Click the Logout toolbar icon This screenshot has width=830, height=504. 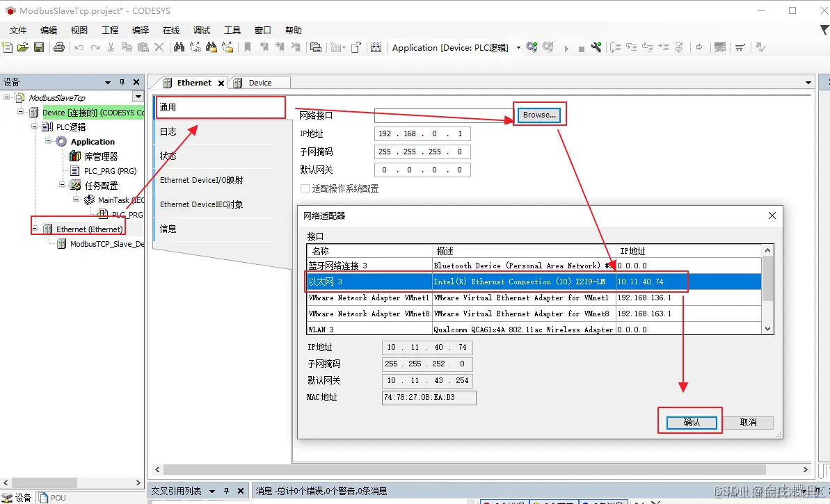pyautogui.click(x=548, y=47)
